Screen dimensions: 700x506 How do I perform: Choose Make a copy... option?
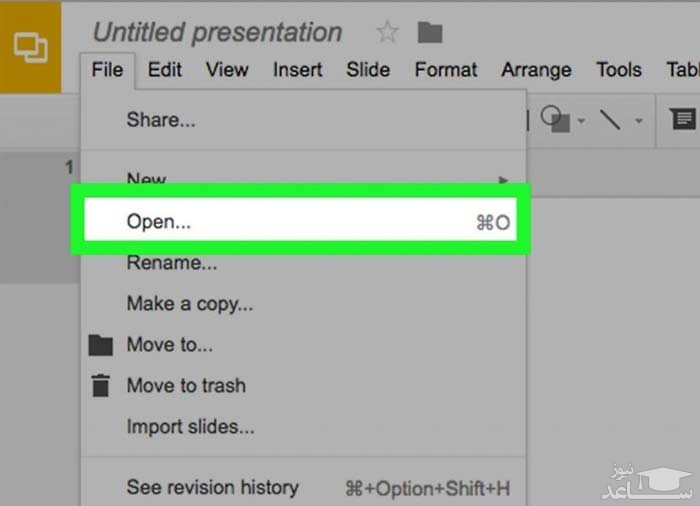(x=190, y=304)
